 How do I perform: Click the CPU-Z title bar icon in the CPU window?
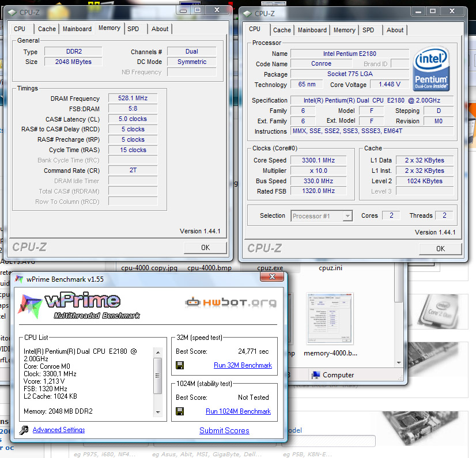247,14
